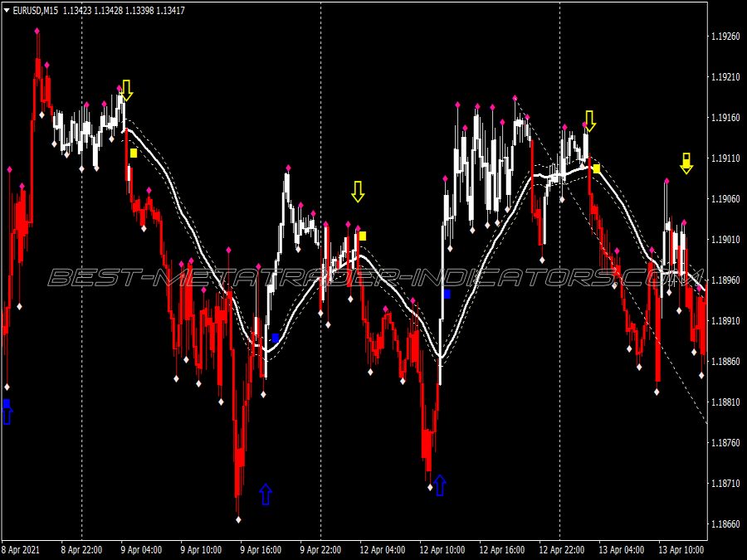Select blue buy arrow above 12 Apr 10:00
747x560 pixels.
click(x=440, y=485)
